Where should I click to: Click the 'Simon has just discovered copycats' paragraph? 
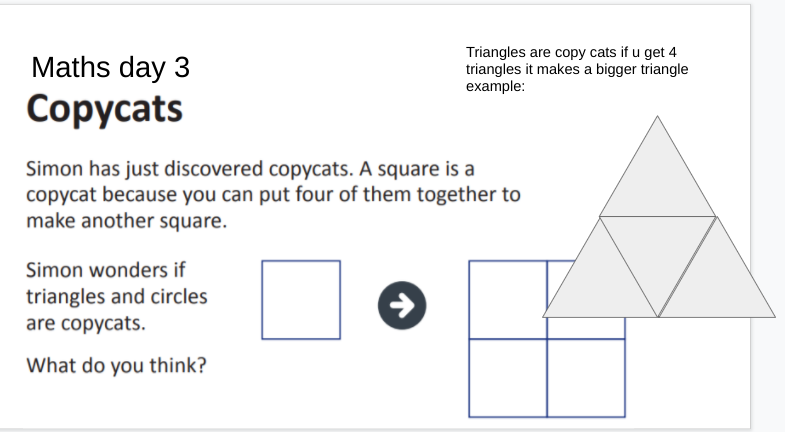273,194
